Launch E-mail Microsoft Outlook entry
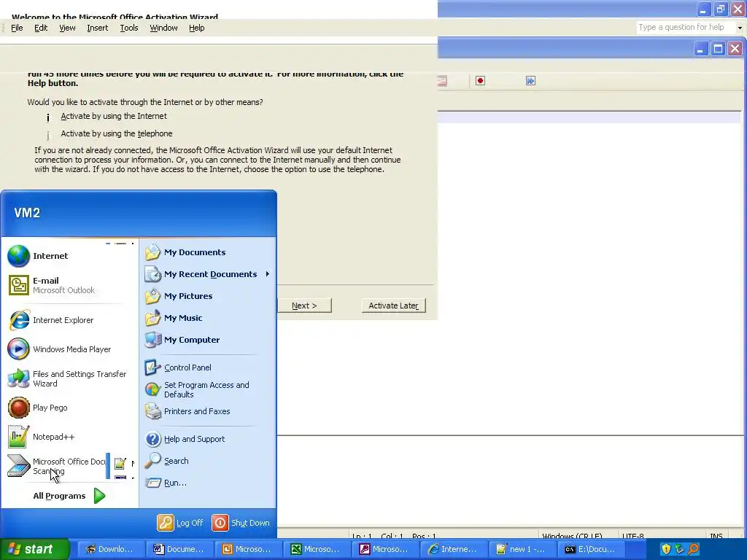The height and width of the screenshot is (560, 747). (52, 285)
